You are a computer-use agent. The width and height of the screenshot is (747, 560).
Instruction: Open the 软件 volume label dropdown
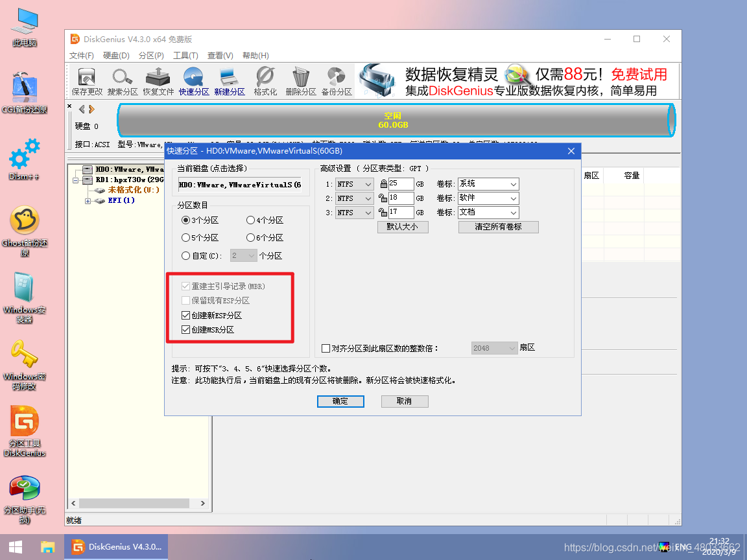coord(488,198)
